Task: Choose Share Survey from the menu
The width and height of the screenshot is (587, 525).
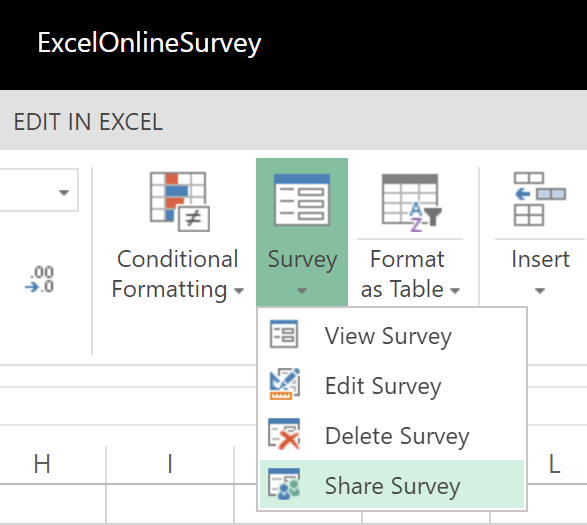Action: pyautogui.click(x=392, y=485)
